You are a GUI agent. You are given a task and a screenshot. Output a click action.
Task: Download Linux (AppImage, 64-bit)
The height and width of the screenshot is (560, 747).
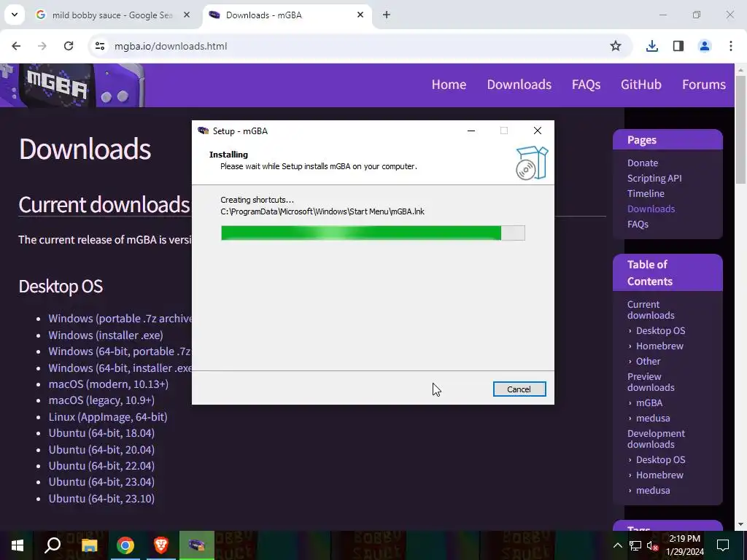[108, 416]
